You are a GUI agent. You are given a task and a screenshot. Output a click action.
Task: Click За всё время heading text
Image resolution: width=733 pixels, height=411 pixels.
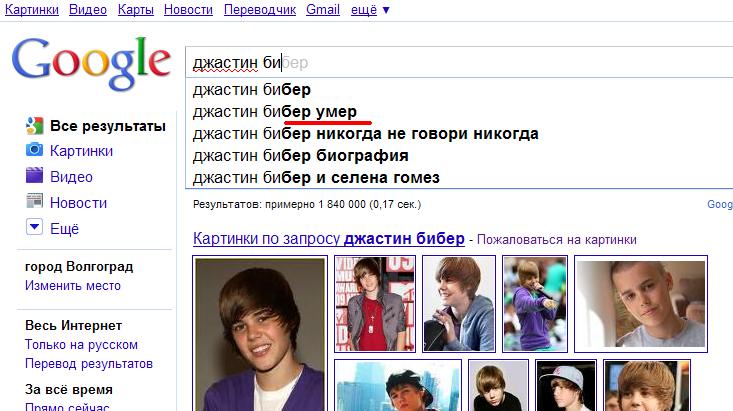click(69, 389)
